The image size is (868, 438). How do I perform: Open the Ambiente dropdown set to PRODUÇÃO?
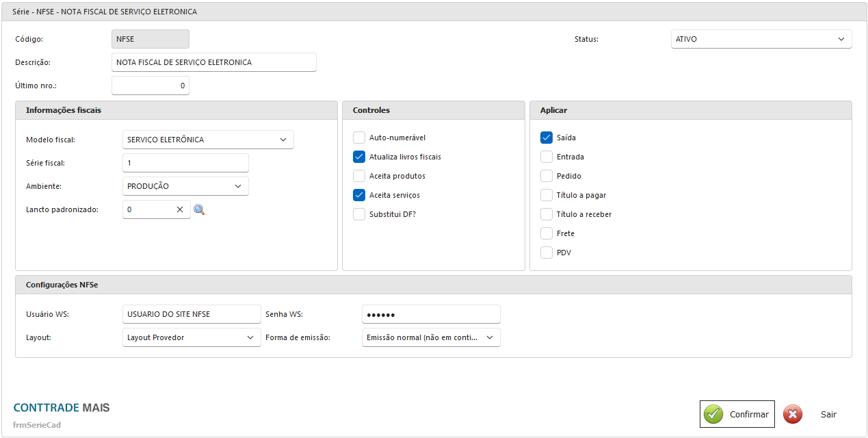pyautogui.click(x=185, y=186)
